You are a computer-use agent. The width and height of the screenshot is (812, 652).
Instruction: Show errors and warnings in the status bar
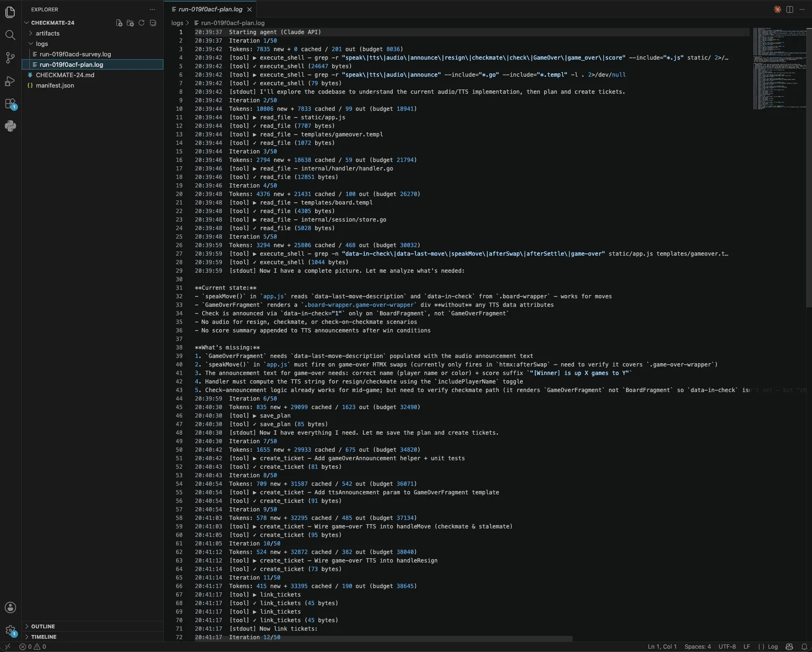tap(33, 647)
